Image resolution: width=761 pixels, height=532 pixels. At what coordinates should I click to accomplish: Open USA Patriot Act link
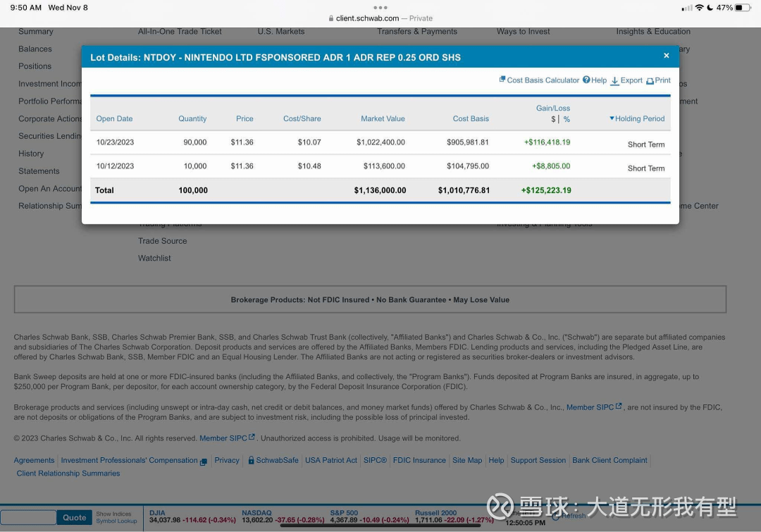[x=331, y=460]
